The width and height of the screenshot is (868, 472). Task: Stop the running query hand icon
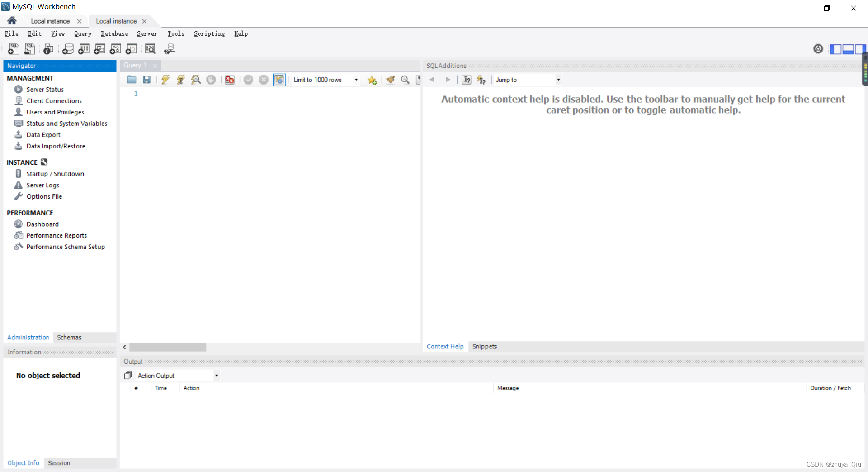tap(211, 80)
